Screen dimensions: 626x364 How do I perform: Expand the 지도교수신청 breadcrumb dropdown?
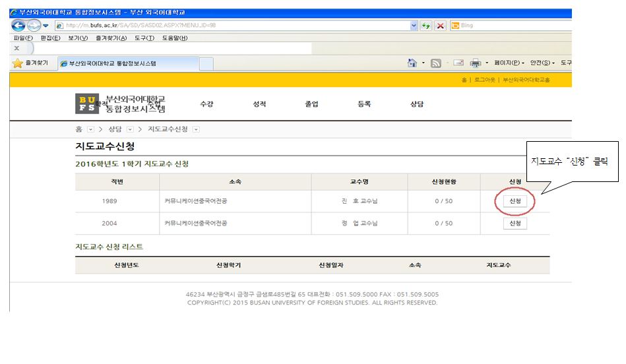tap(196, 129)
